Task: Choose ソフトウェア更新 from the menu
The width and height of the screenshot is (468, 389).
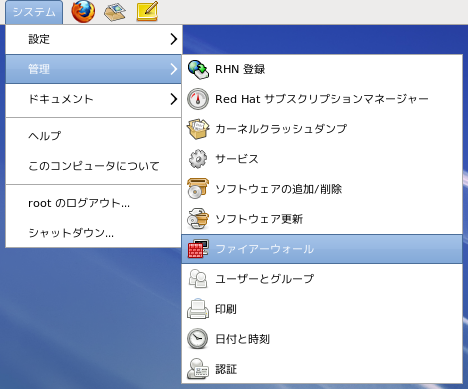Action: click(322, 219)
